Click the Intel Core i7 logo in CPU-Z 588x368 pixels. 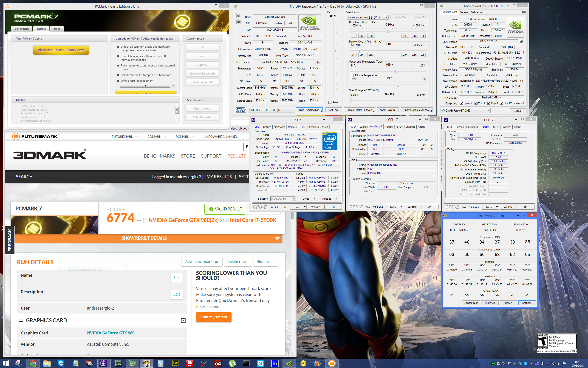pyautogui.click(x=330, y=141)
